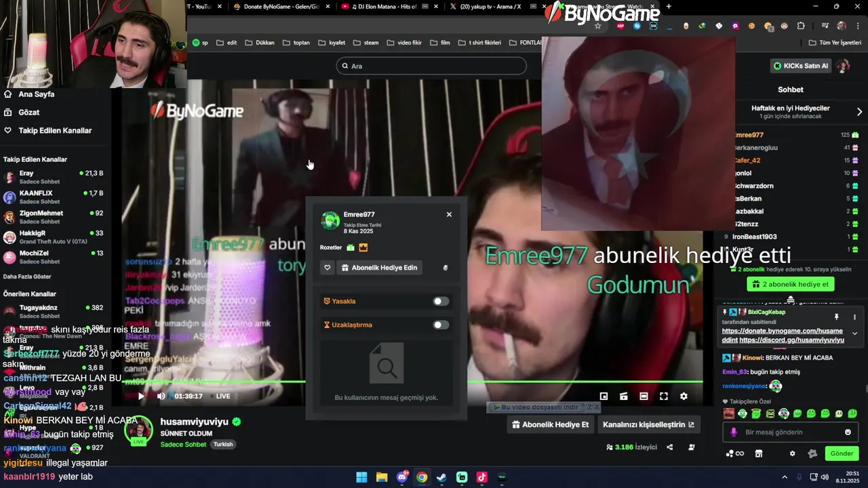Switch to Donate ByNoGame browser tab

[x=281, y=7]
